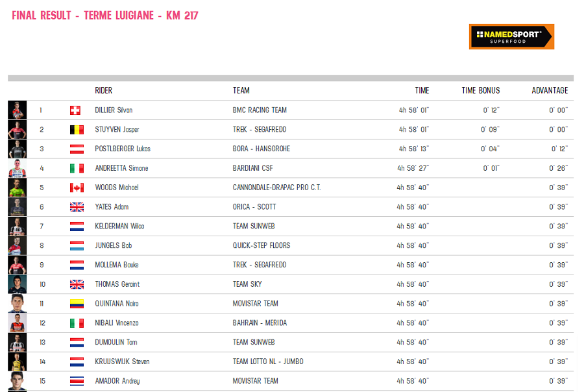Click the Belgian flag beside Stuyven
This screenshot has width=584, height=392.
(77, 130)
